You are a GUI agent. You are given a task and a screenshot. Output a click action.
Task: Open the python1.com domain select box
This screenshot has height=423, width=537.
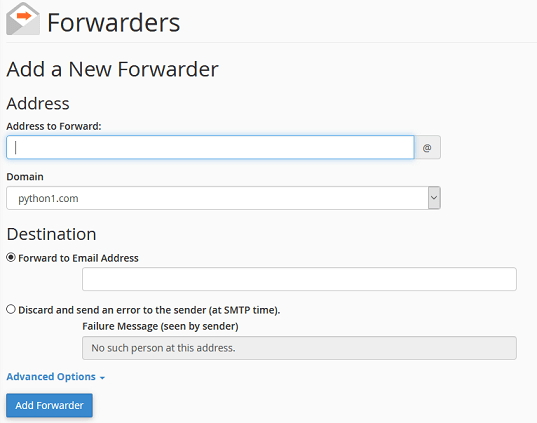223,198
